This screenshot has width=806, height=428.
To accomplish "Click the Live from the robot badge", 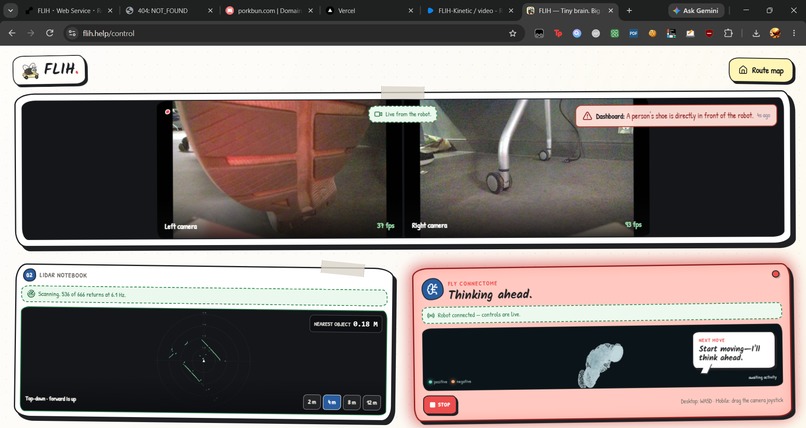I will tap(402, 114).
